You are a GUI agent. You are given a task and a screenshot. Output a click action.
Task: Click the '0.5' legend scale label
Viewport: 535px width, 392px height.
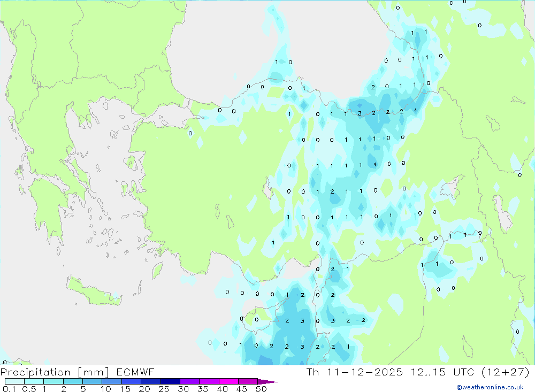(x=29, y=389)
